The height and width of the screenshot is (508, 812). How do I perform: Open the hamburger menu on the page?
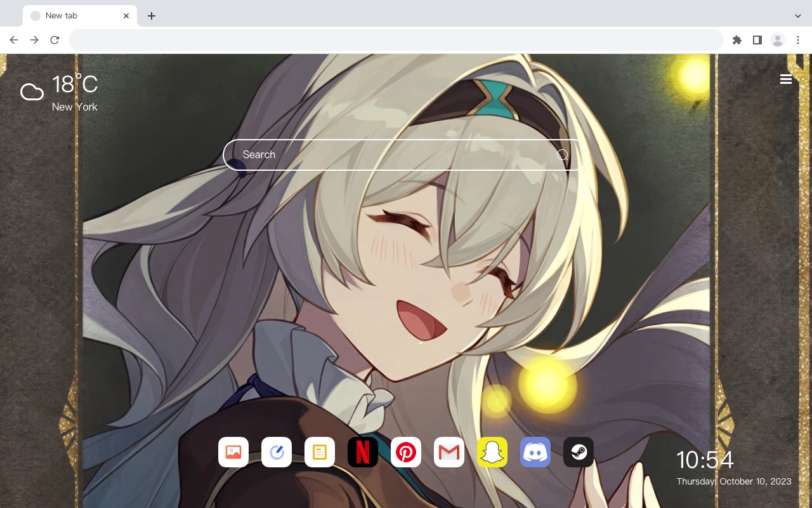tap(786, 79)
